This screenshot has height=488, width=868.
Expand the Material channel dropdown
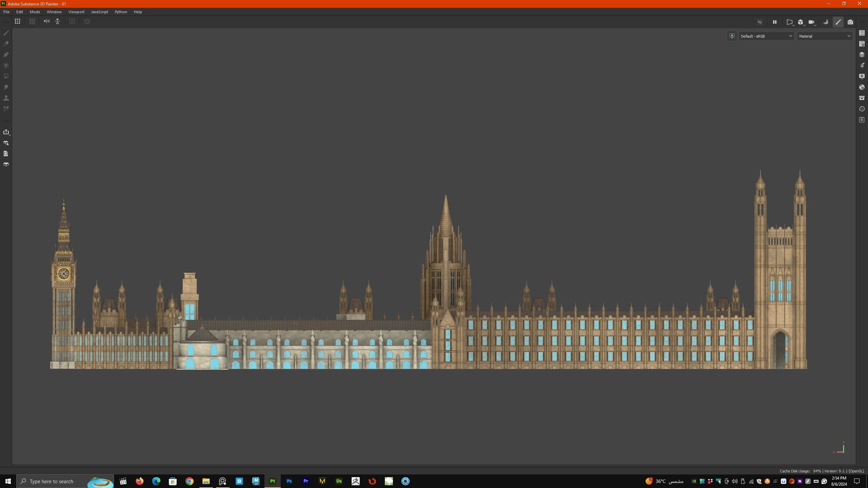[825, 36]
